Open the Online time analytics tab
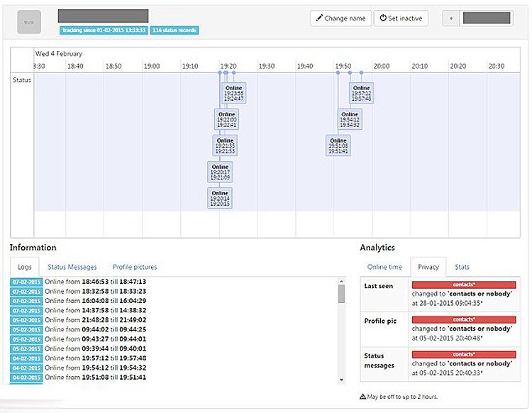532x413 pixels. point(384,267)
